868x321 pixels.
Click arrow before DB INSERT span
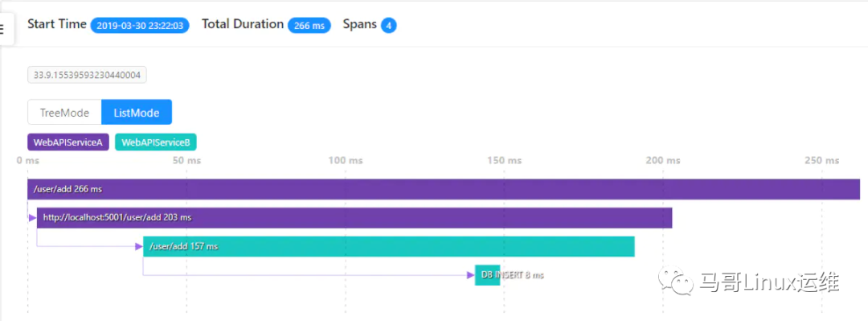(470, 275)
